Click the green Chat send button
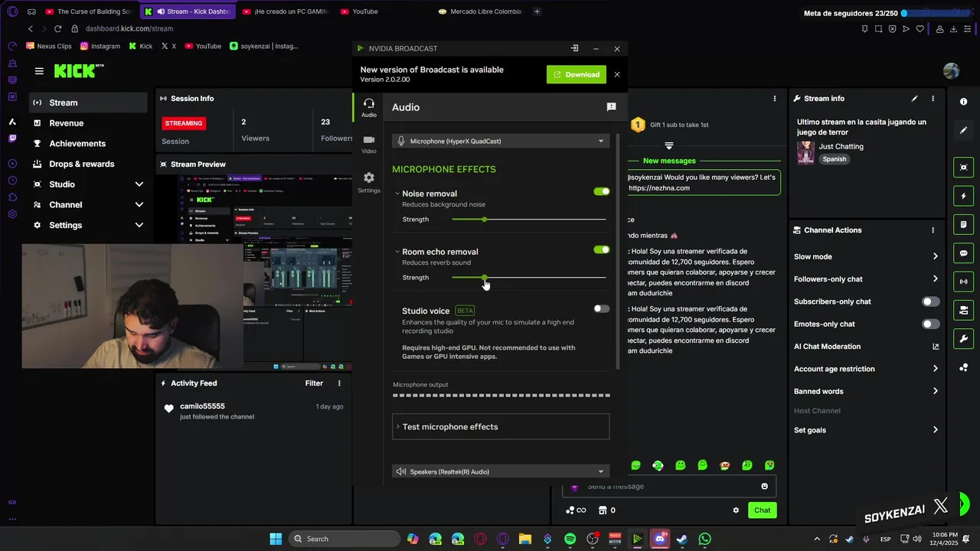 click(x=763, y=510)
